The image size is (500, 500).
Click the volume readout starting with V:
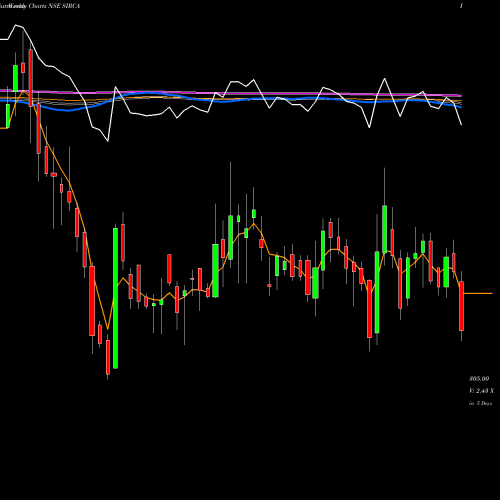[x=481, y=391]
